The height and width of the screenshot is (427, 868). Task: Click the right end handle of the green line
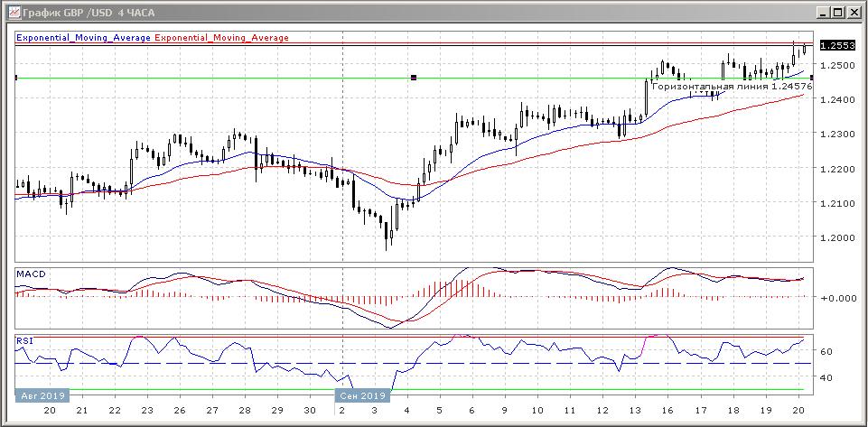coord(811,79)
